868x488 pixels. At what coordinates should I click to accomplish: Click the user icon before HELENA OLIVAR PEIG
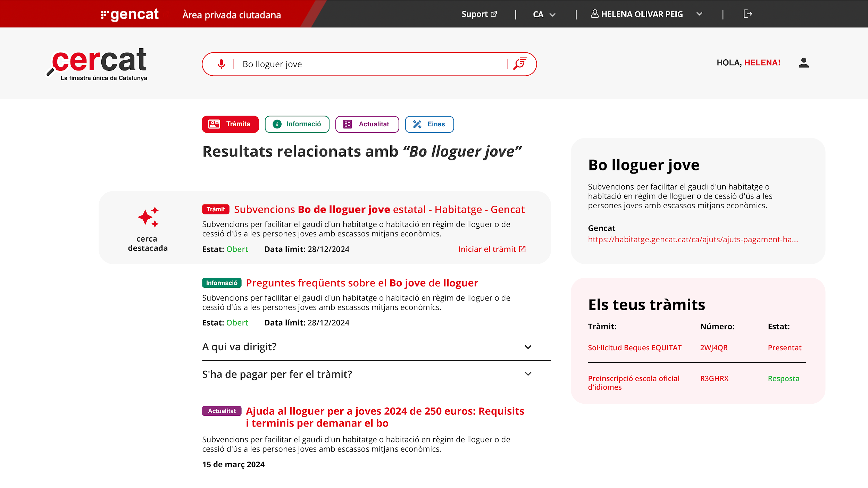click(594, 14)
